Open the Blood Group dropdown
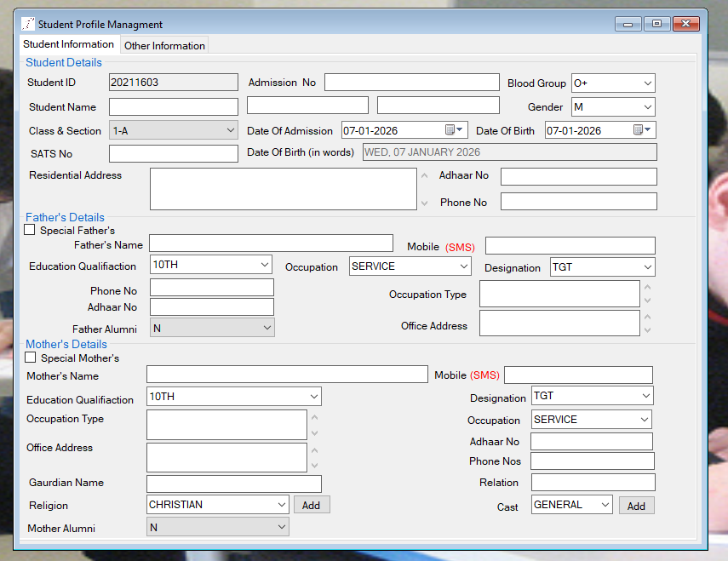The width and height of the screenshot is (728, 561). pyautogui.click(x=648, y=82)
